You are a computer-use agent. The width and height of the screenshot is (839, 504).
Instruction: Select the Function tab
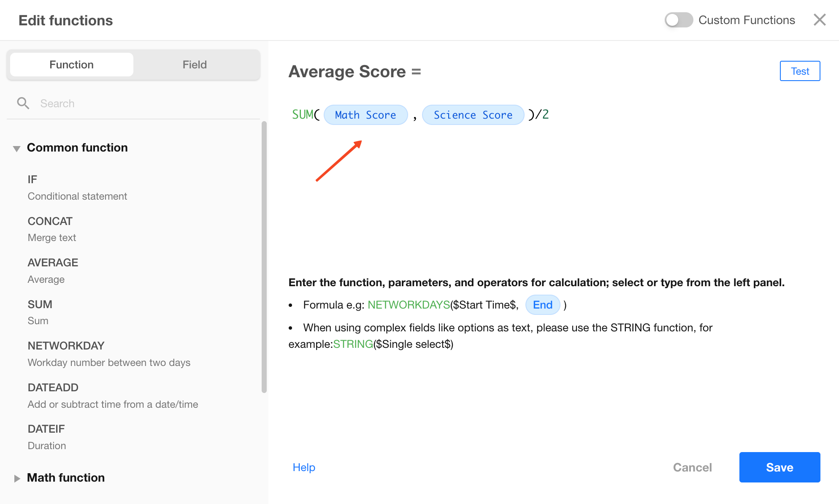pyautogui.click(x=72, y=65)
